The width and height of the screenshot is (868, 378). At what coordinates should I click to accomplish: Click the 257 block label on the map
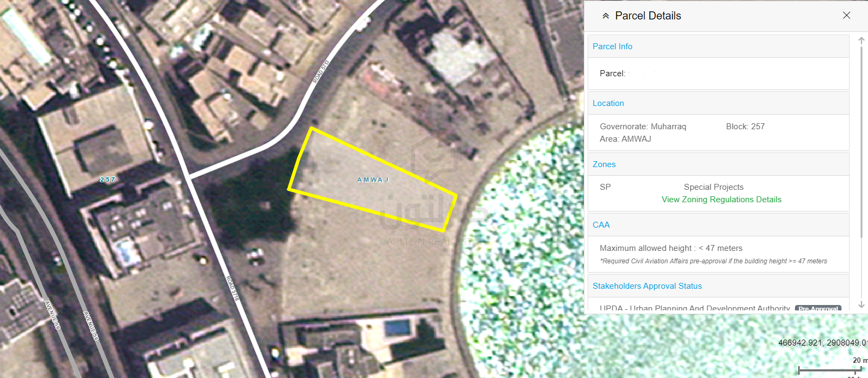pos(108,180)
